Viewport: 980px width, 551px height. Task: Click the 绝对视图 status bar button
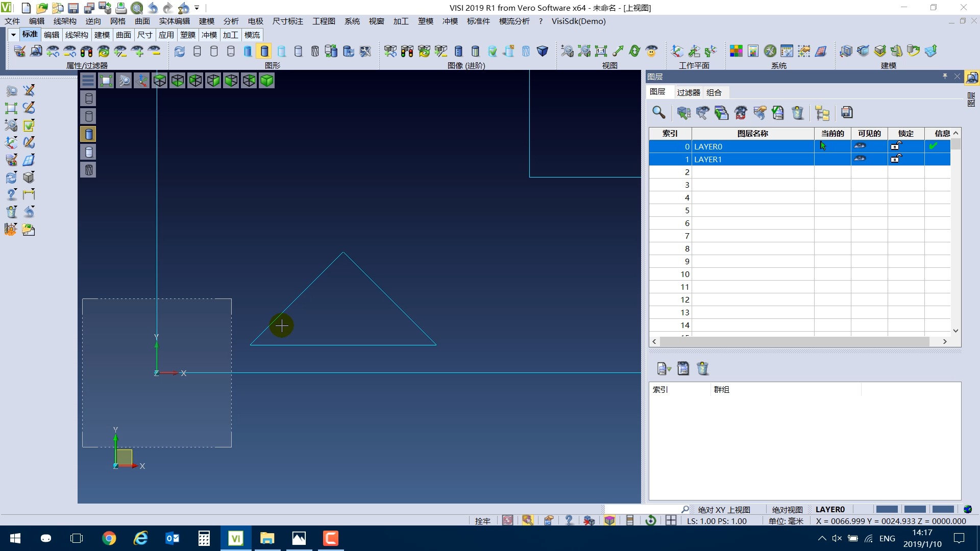coord(787,509)
